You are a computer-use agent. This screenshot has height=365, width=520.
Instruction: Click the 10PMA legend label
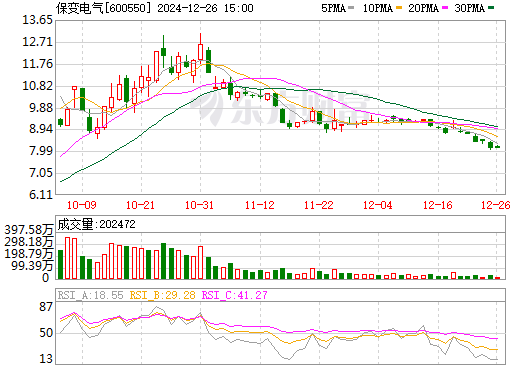coord(377,8)
